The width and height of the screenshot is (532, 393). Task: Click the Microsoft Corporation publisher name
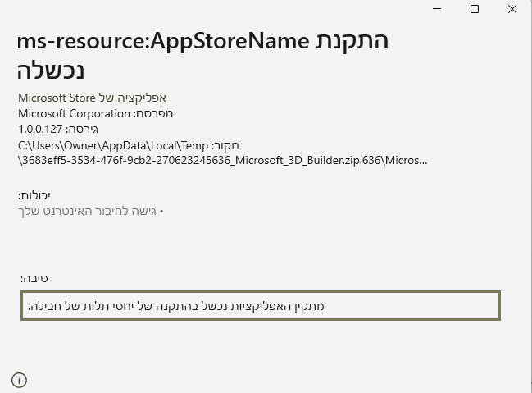click(x=74, y=113)
